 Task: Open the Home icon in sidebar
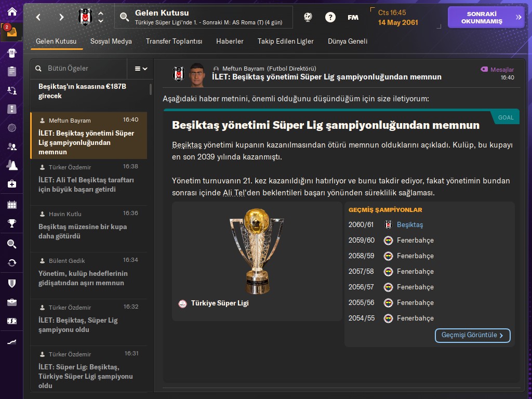(x=12, y=12)
